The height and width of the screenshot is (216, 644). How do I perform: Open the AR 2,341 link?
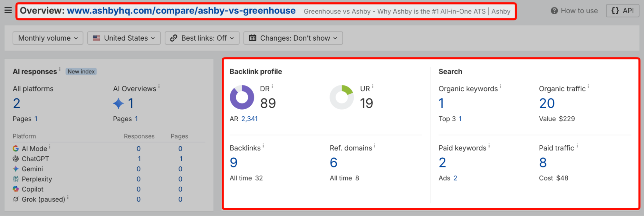point(250,119)
